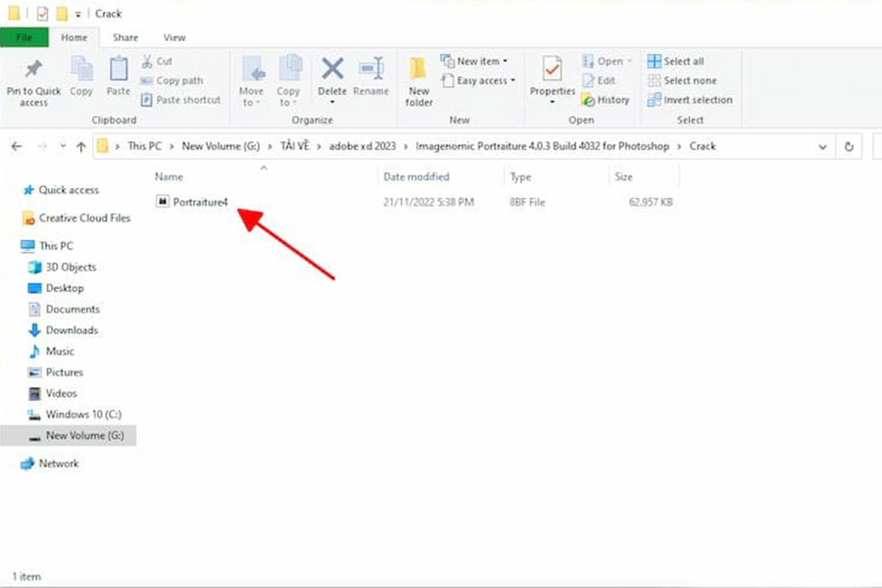The width and height of the screenshot is (882, 588).
Task: Click the Paste clipboard icon
Action: (119, 70)
